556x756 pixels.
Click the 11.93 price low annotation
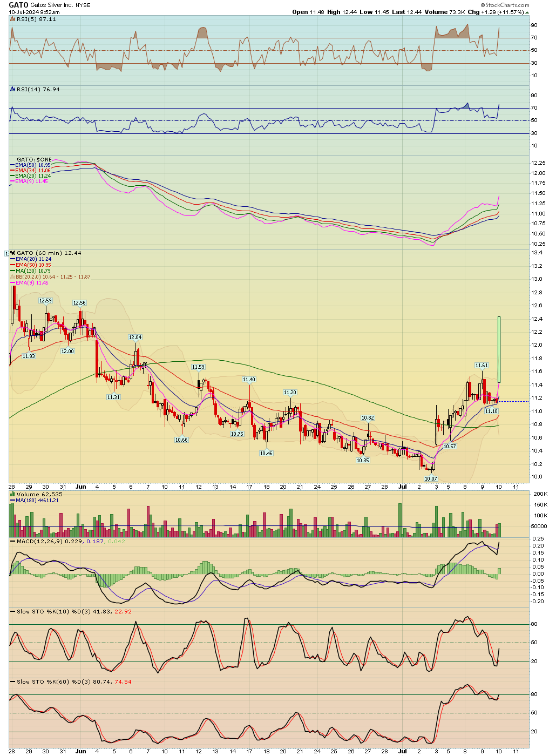click(29, 356)
